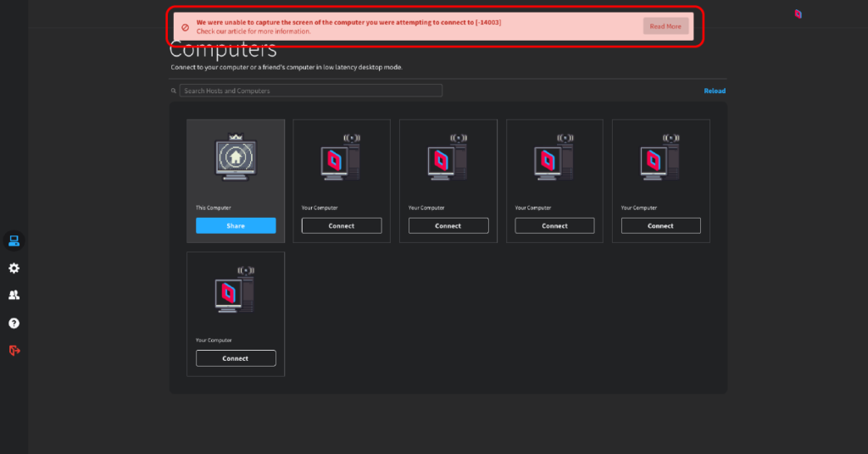Click the Read More button in the error banner
868x454 pixels.
tap(665, 26)
